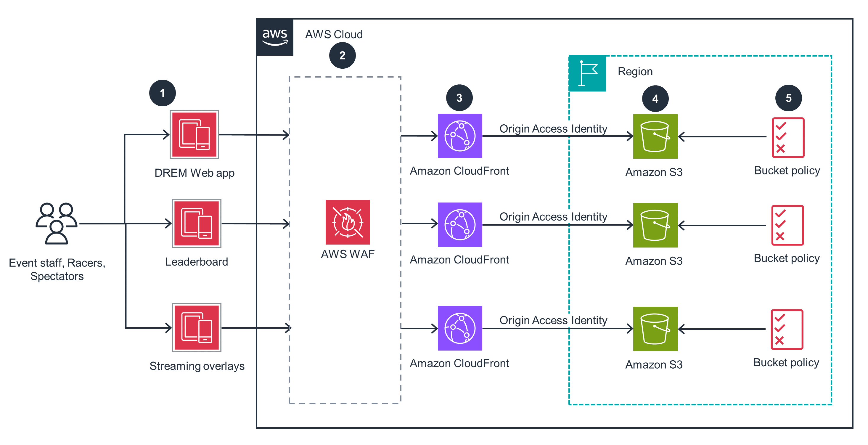Click the AWS WAF firewall icon
Image resolution: width=868 pixels, height=445 pixels.
(348, 222)
